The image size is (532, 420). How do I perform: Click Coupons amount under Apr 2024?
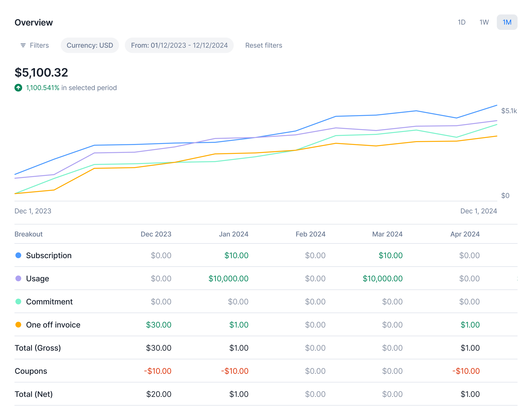point(466,371)
